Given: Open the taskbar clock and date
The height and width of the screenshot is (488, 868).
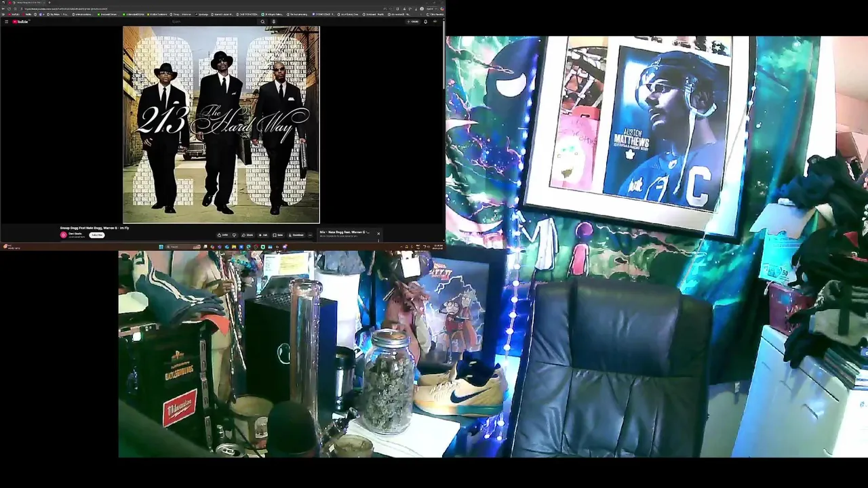Looking at the screenshot, I should click(438, 247).
